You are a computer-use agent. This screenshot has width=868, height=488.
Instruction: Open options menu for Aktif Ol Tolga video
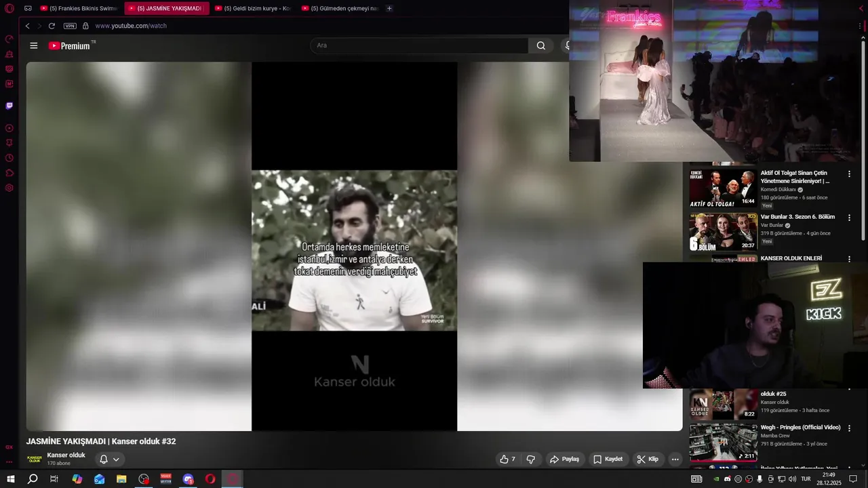pos(849,174)
